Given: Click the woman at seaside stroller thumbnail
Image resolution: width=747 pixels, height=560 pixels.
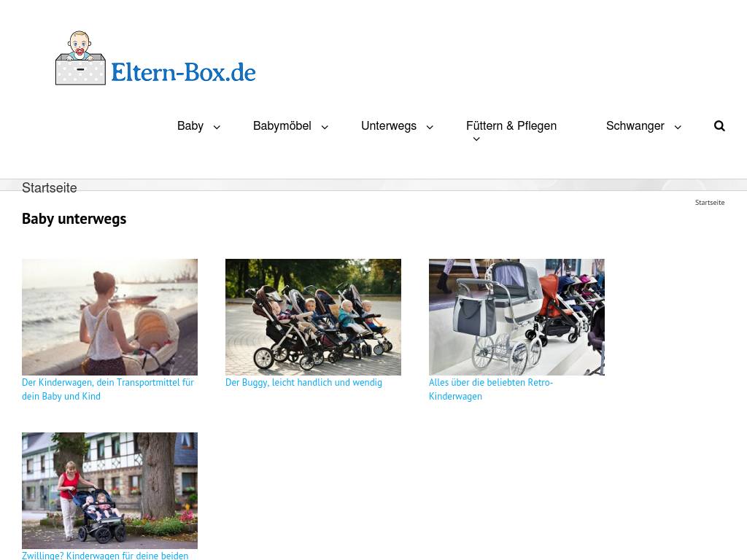Looking at the screenshot, I should [109, 317].
